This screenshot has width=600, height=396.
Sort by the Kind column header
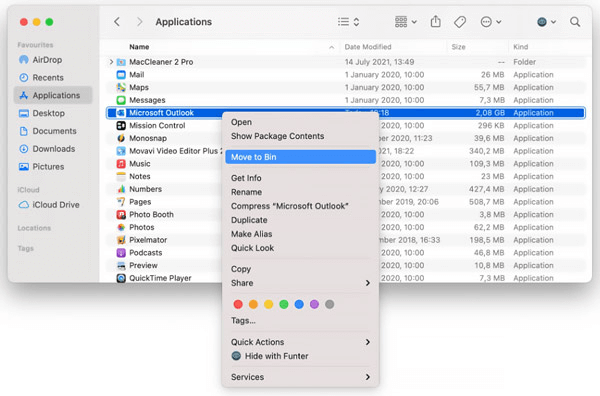[520, 47]
